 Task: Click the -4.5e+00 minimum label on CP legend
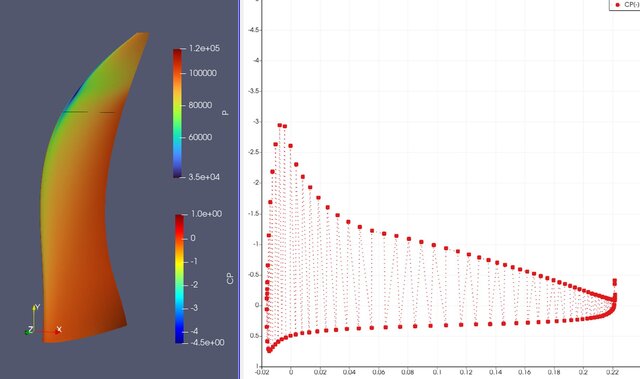pos(207,342)
